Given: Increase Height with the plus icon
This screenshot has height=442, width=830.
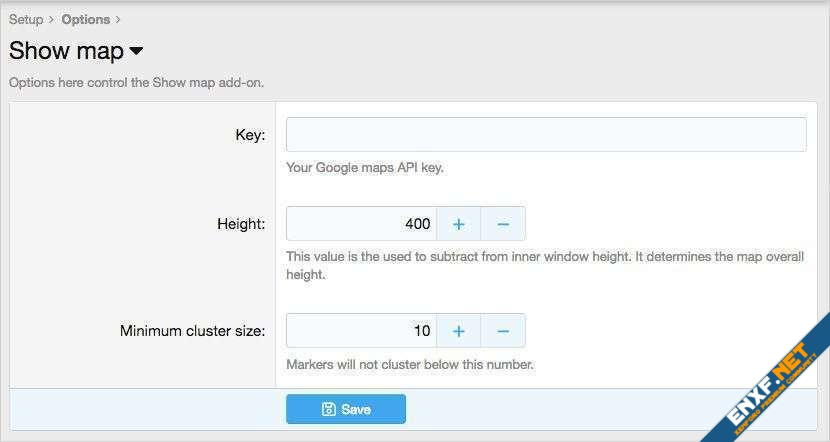Looking at the screenshot, I should coord(458,224).
